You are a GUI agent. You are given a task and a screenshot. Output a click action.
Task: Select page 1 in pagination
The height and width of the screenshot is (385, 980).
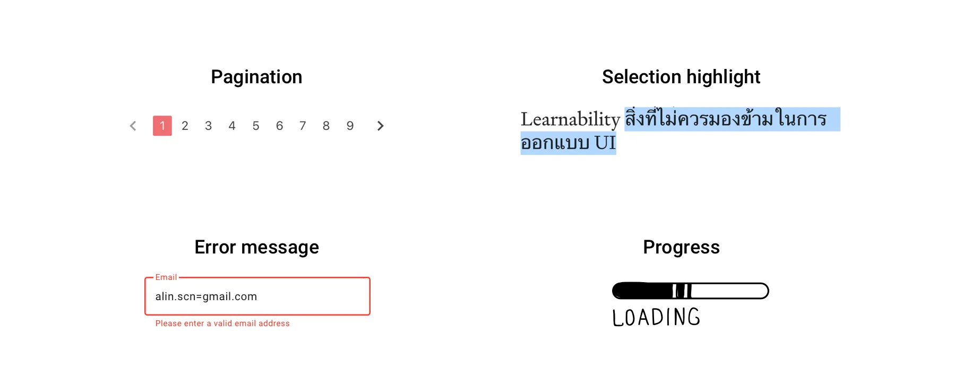(162, 126)
